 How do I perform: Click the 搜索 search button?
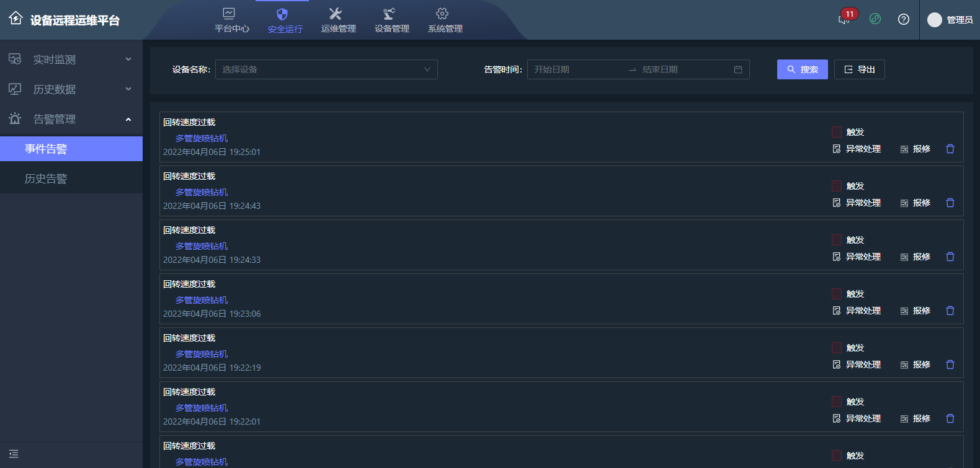pyautogui.click(x=802, y=69)
